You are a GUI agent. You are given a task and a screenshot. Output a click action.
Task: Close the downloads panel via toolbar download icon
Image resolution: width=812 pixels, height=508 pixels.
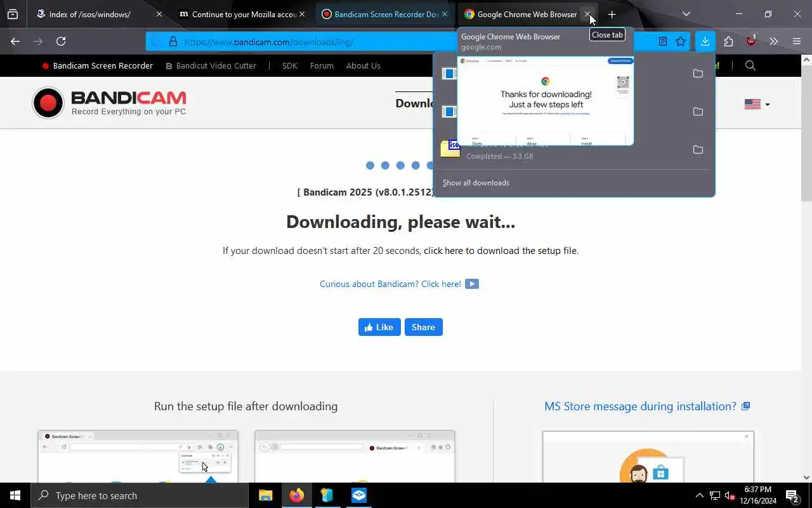[x=705, y=41]
